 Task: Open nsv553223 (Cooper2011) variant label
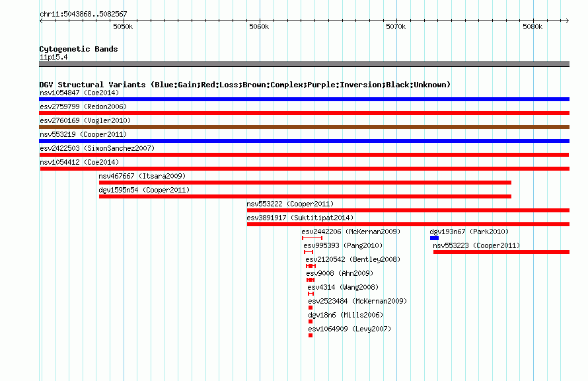(476, 245)
